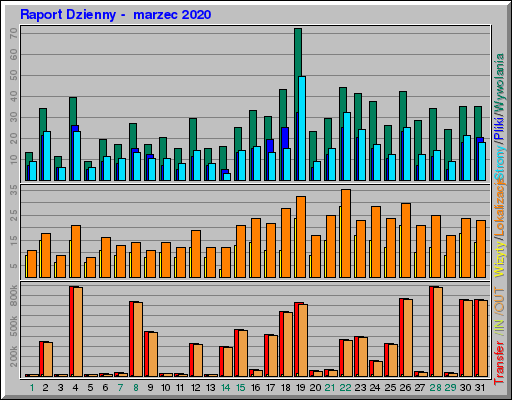The width and height of the screenshot is (512, 400).
Task: Select the red transfer bar for day 8
Action: click(x=132, y=339)
